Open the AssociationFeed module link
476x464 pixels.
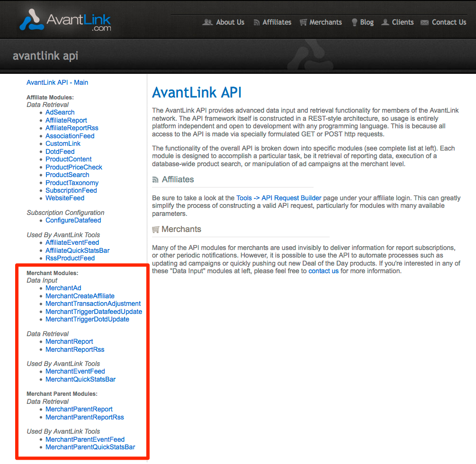70,136
